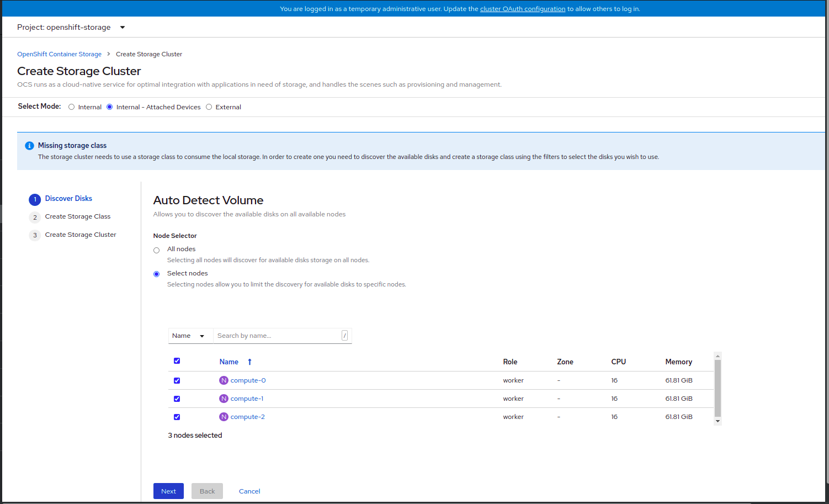The height and width of the screenshot is (504, 829).
Task: Sort the table by the Name column header
Action: pos(229,362)
